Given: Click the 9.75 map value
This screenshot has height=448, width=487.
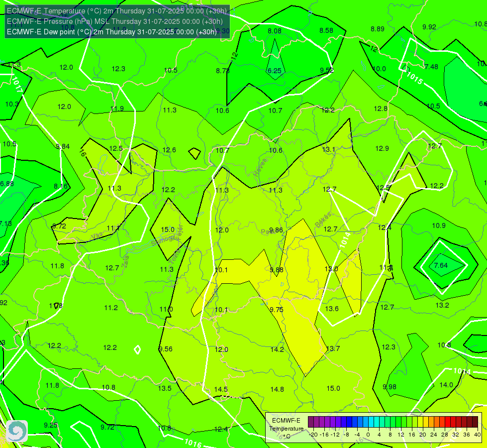Looking at the screenshot, I should click(277, 310).
